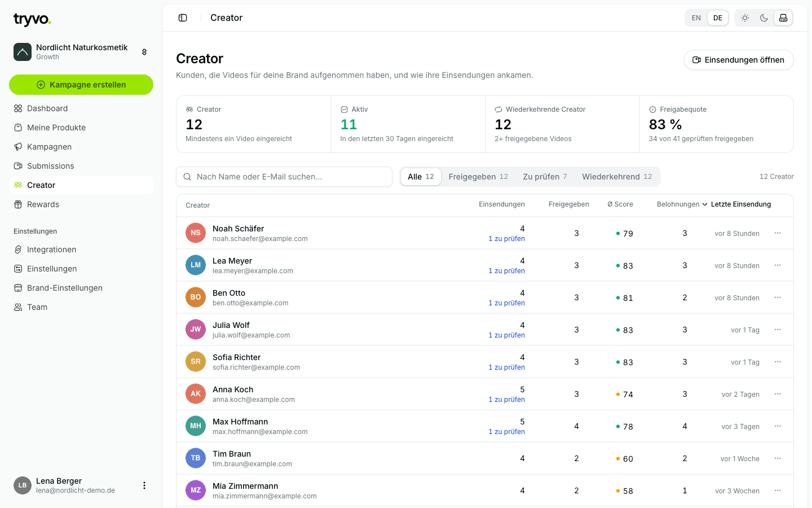Viewport: 812px width, 508px height.
Task: Toggle the sidebar panel icon
Action: pyautogui.click(x=183, y=18)
